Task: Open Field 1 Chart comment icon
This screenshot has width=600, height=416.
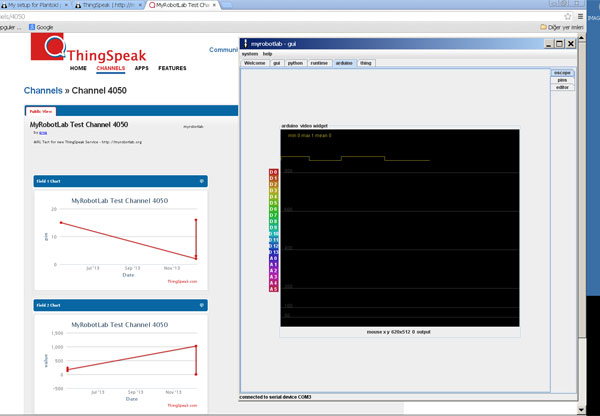Action: [202, 181]
